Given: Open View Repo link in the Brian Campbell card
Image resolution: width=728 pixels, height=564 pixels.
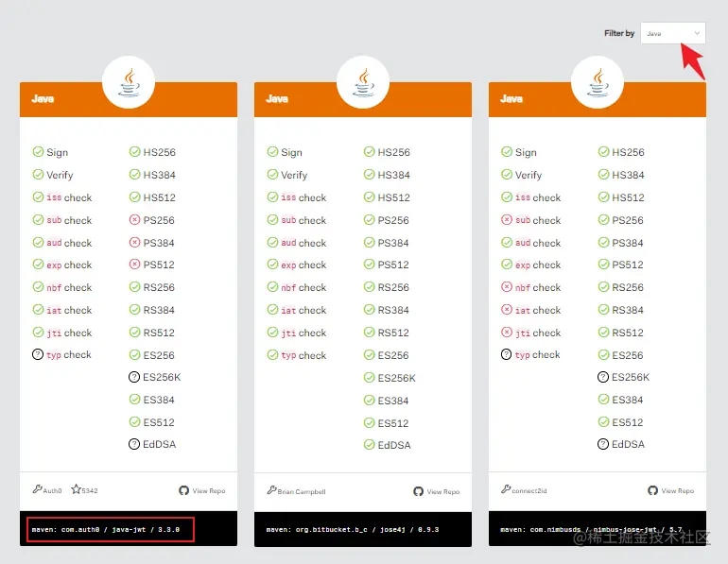Looking at the screenshot, I should click(443, 491).
